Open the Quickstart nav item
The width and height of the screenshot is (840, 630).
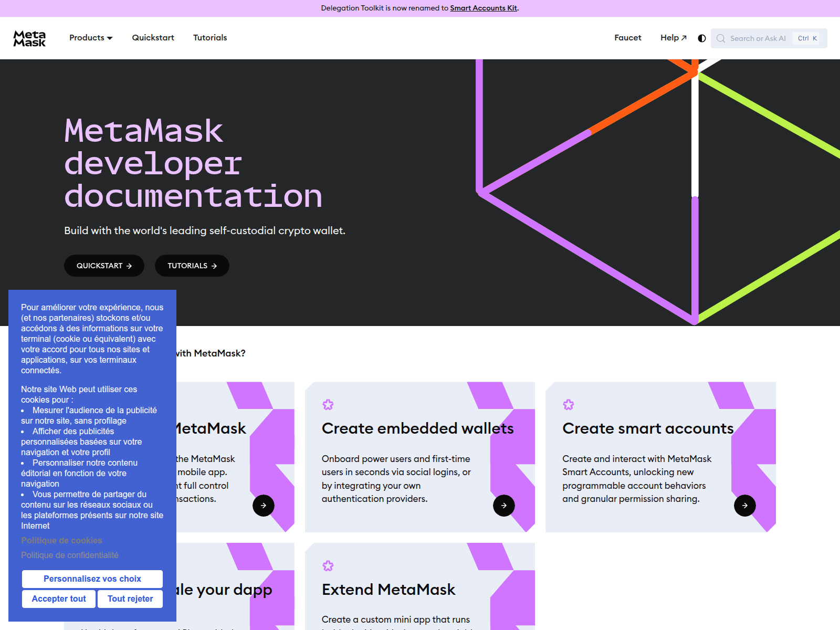(153, 38)
